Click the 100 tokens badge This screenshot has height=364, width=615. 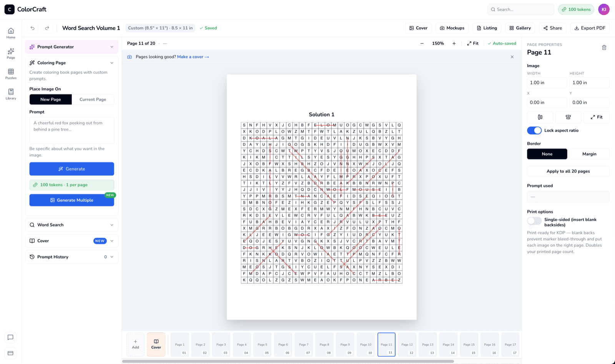(576, 10)
